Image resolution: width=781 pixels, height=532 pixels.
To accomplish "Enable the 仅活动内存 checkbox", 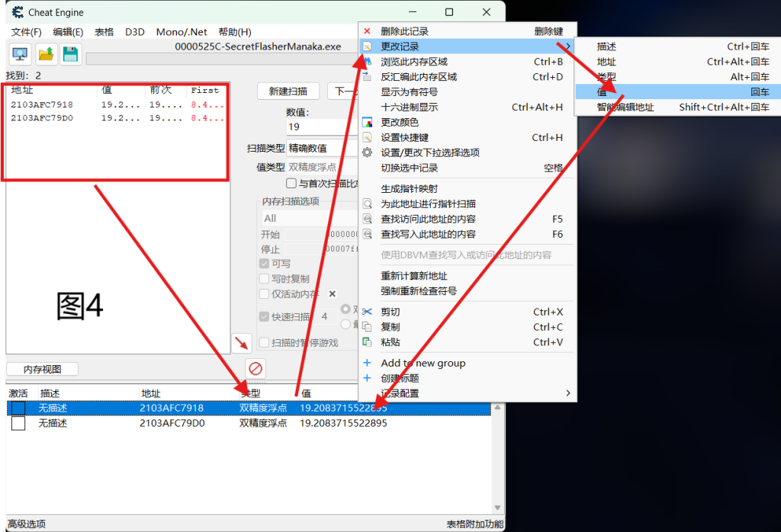I will pos(265,294).
